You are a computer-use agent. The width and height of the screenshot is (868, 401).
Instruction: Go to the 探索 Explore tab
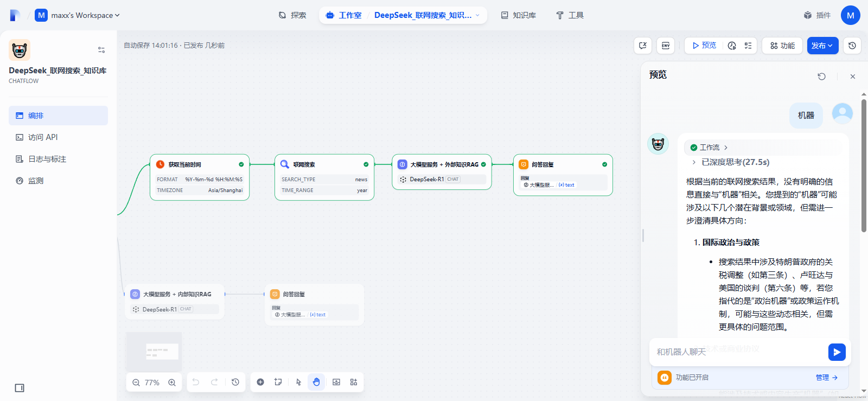[x=292, y=15]
